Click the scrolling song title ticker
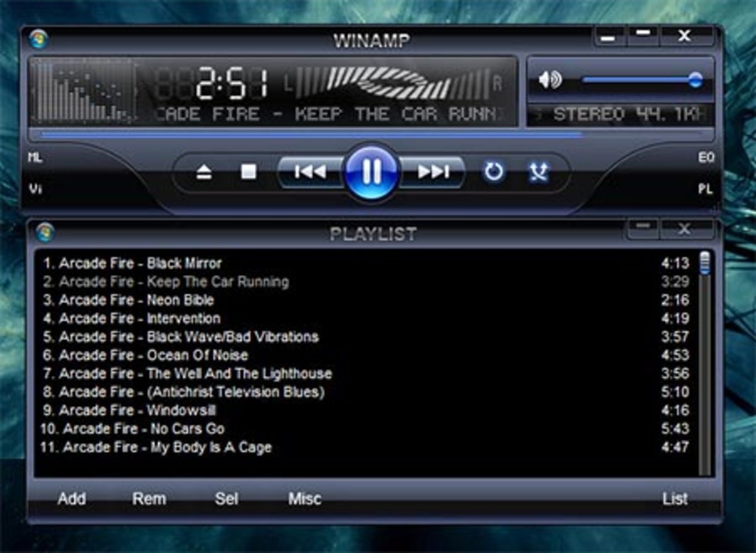This screenshot has height=553, width=756. point(328,115)
